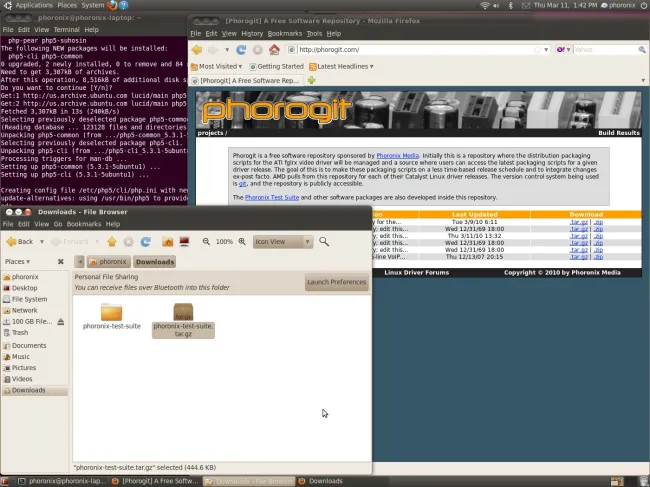Screen dimensions: 650x487
Task: Click the Launch Preferences button
Action: (x=336, y=282)
